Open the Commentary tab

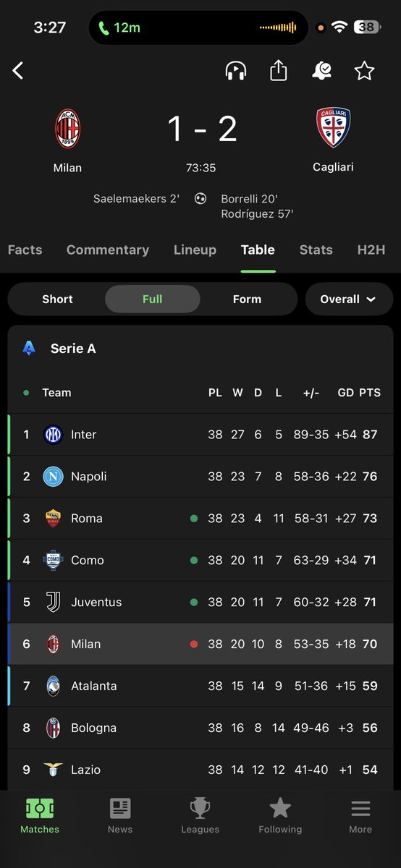pos(108,250)
